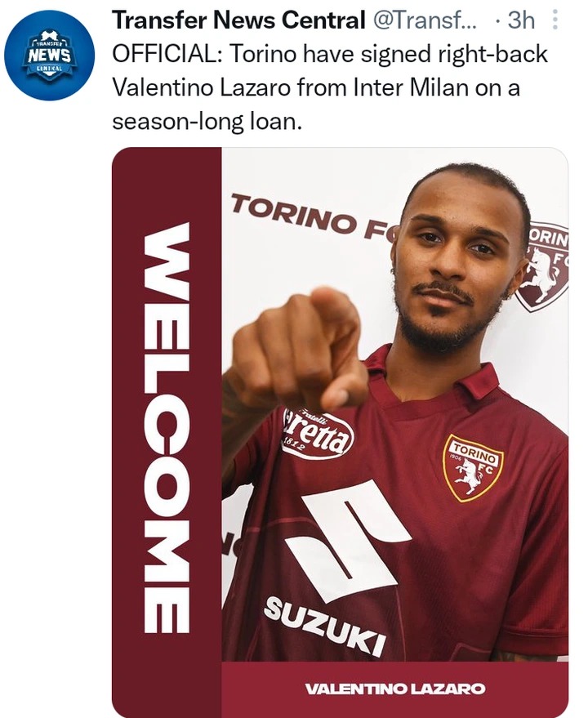
Task: Open the tweet image of the player
Action: tap(340, 432)
